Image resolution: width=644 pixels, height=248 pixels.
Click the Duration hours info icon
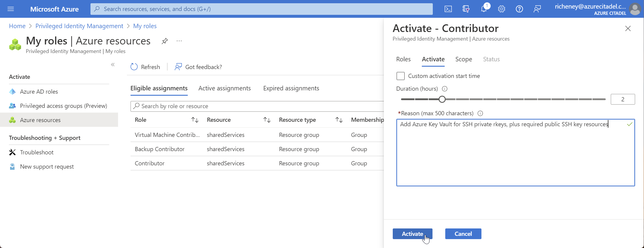click(x=444, y=89)
